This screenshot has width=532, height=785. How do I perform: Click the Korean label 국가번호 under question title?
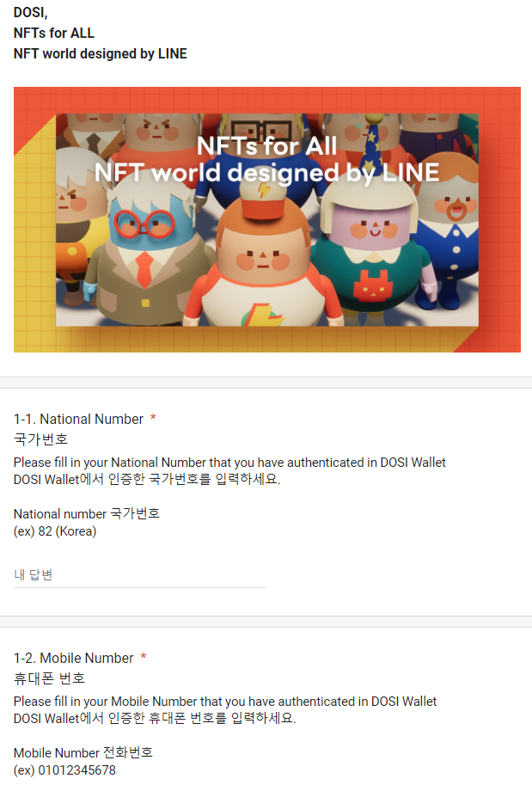point(40,439)
